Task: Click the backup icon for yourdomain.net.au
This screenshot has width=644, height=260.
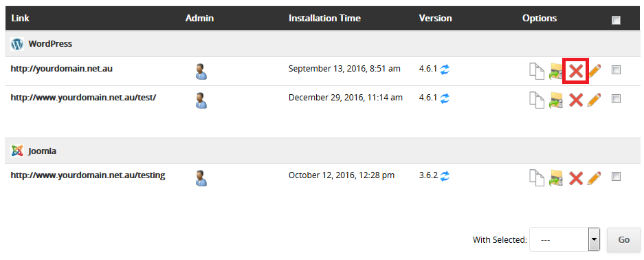Action: tap(556, 71)
